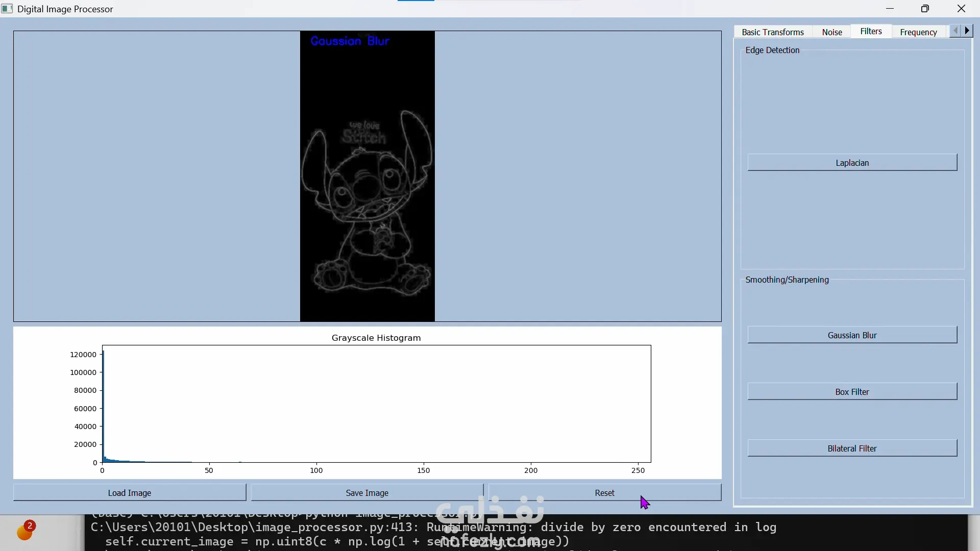Reset the image to original

tap(604, 493)
